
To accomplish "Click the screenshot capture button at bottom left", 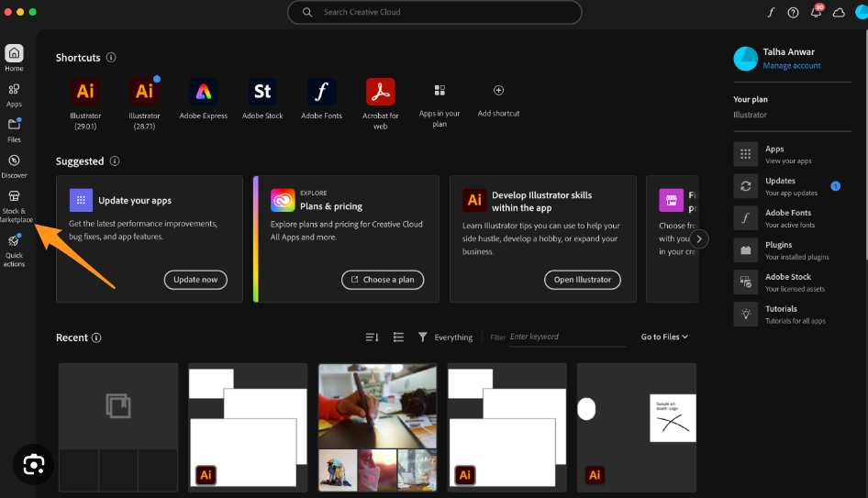I will point(33,464).
